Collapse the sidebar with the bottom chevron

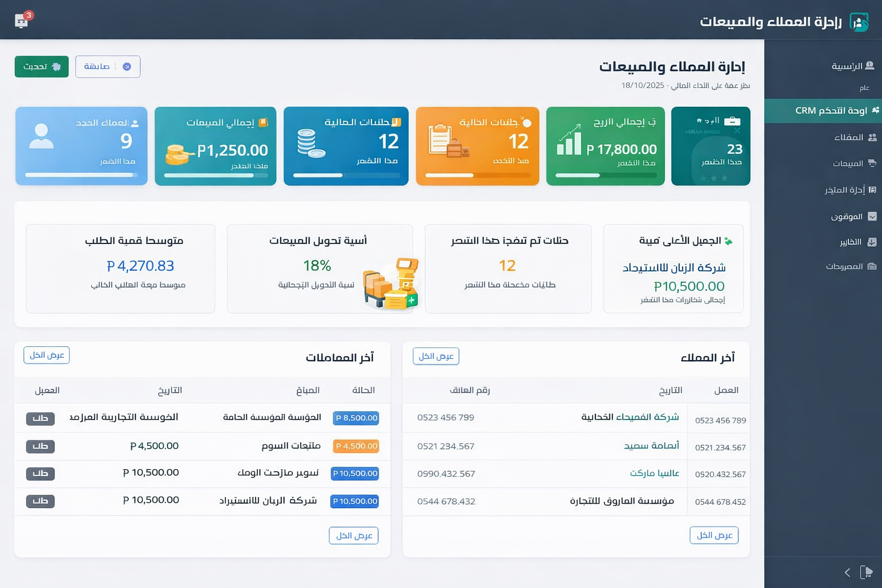pos(846,572)
